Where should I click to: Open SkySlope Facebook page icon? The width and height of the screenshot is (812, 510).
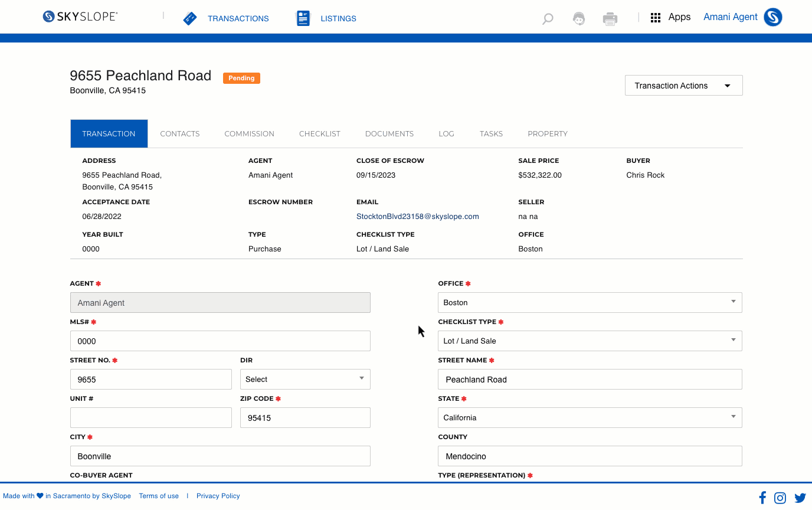762,498
